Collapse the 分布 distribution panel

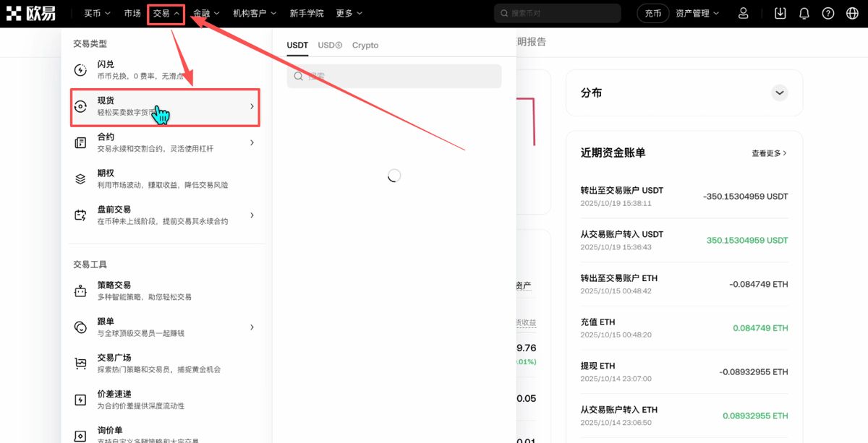(x=779, y=93)
